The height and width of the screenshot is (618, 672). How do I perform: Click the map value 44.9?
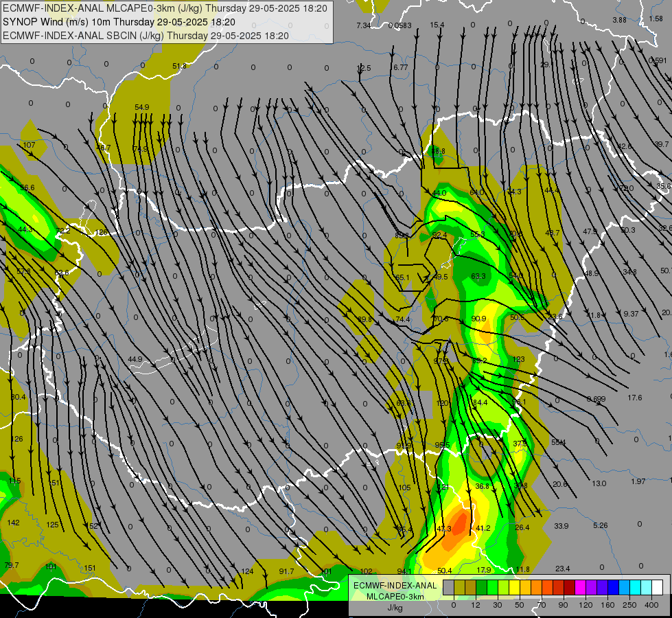[135, 359]
